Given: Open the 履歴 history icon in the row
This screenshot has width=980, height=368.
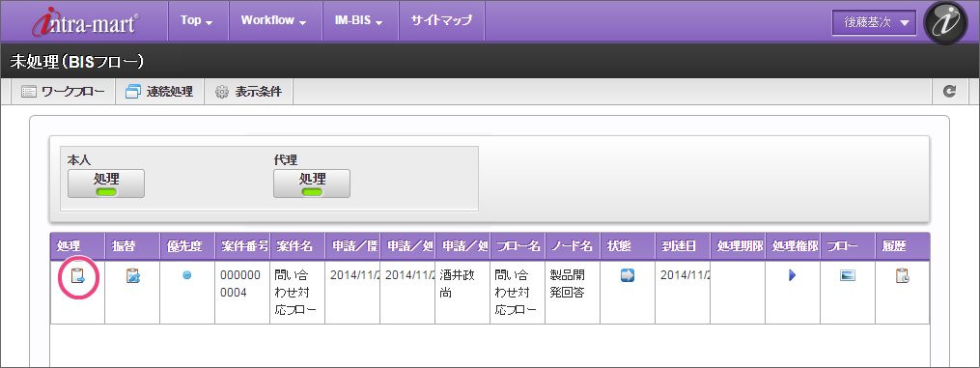Looking at the screenshot, I should pos(903,275).
